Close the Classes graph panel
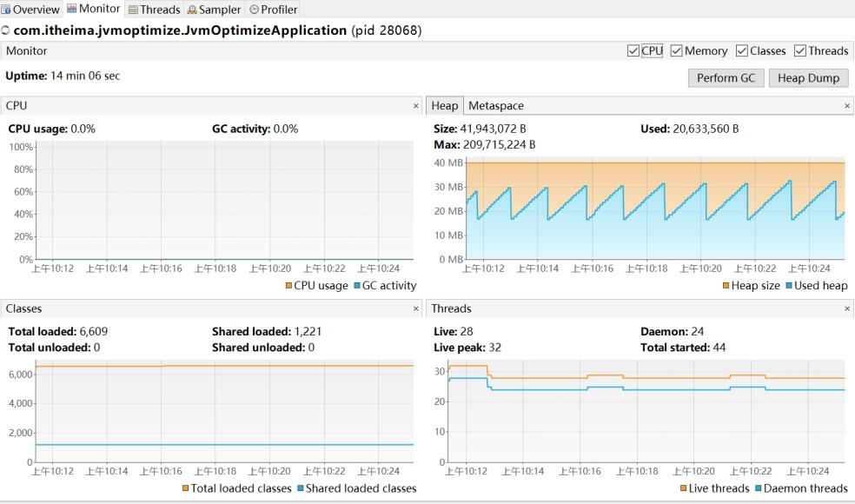 click(x=415, y=308)
